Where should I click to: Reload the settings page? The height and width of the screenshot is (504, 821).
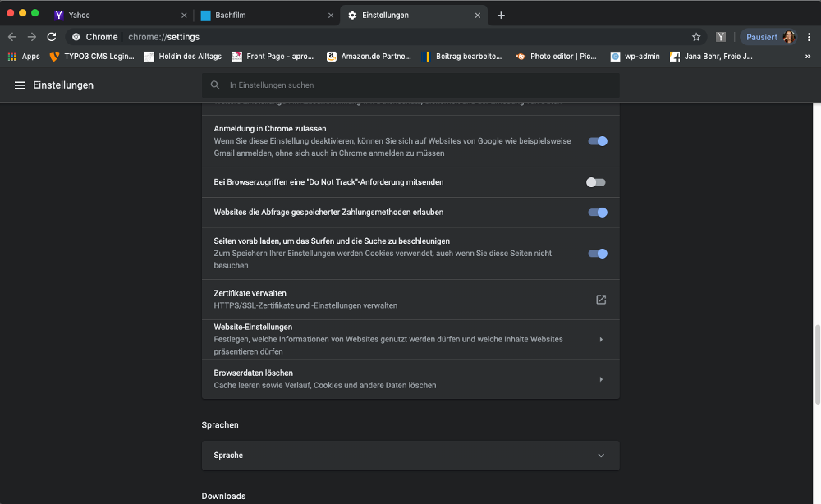[51, 37]
